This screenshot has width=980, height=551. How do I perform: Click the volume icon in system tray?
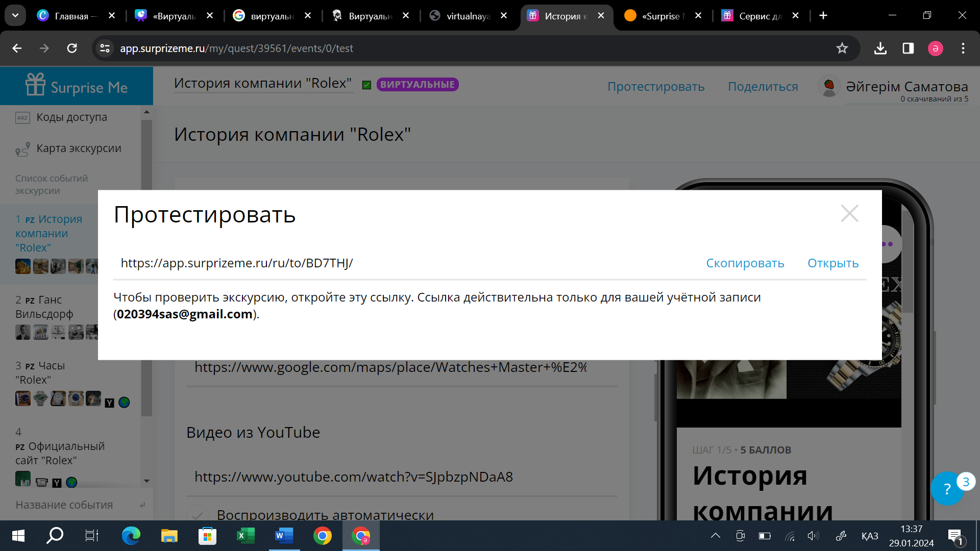click(813, 536)
